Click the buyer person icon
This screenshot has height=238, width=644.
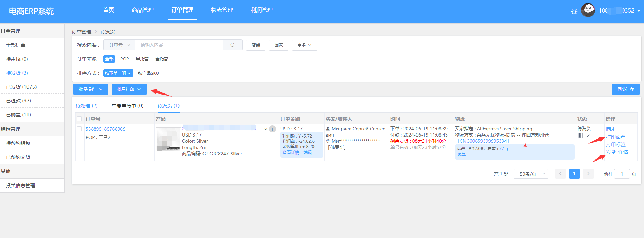[x=328, y=129]
